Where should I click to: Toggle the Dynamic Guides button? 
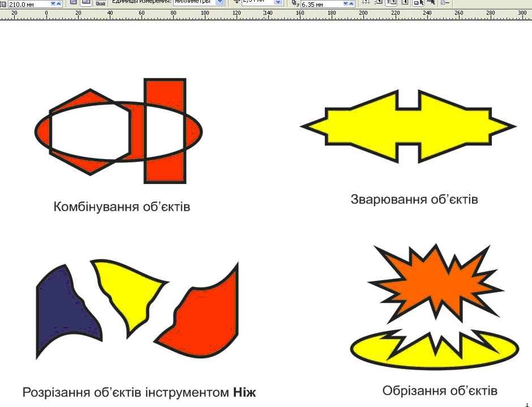(x=404, y=2)
